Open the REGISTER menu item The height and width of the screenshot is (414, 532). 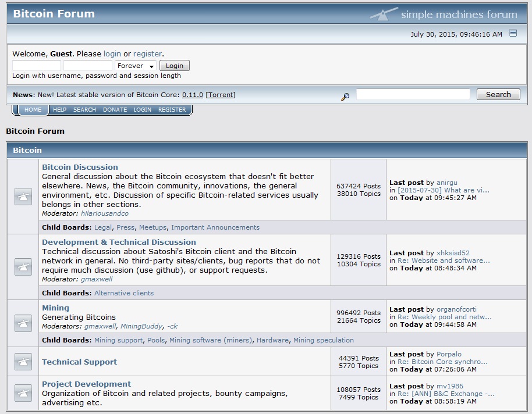[172, 109]
